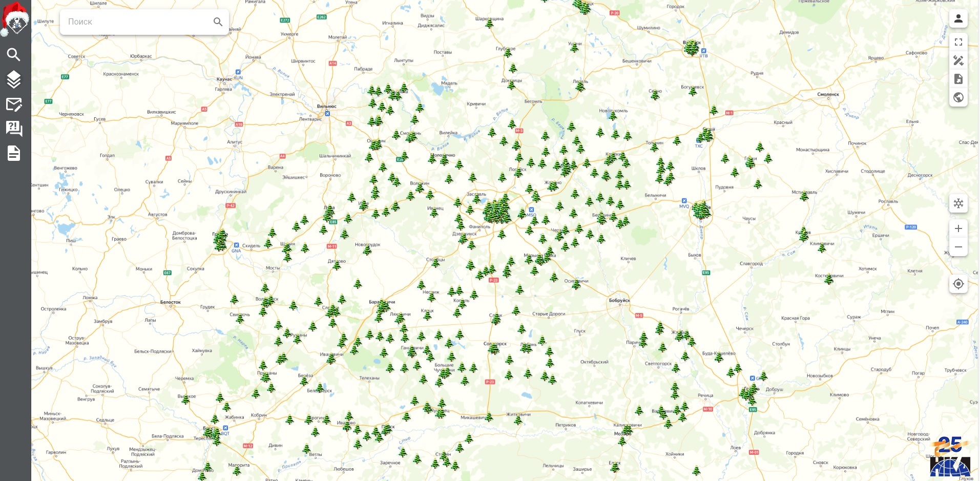This screenshot has width=980, height=481.
Task: Open the map layers panel
Action: (x=14, y=79)
